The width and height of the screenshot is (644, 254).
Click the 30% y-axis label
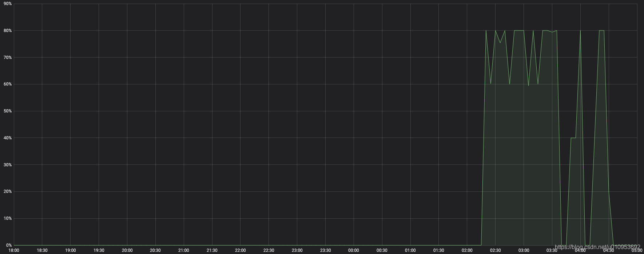tap(7, 165)
